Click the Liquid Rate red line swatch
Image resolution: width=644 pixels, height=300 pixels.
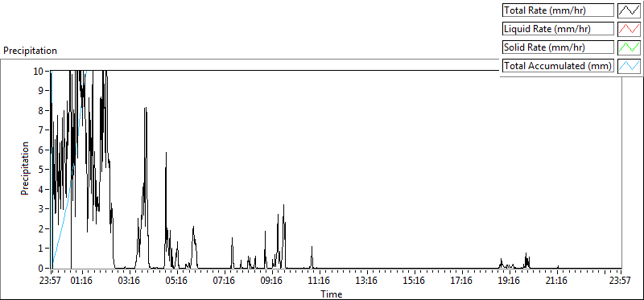coord(629,29)
